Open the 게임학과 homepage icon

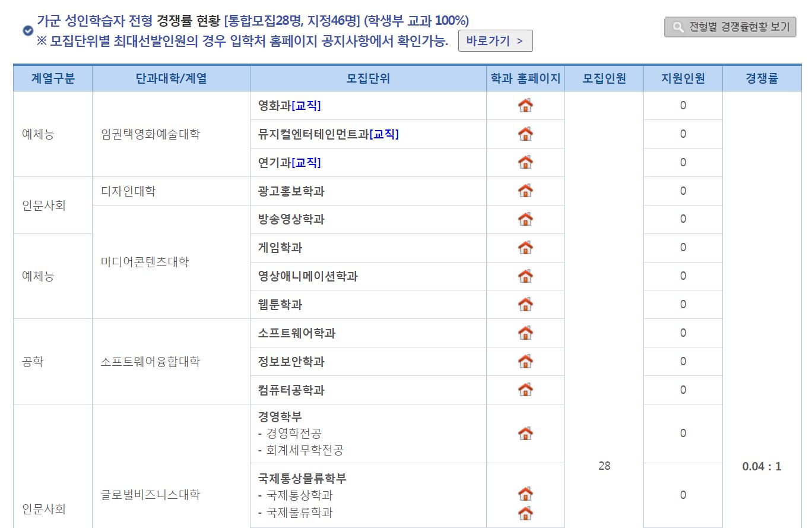coord(525,248)
